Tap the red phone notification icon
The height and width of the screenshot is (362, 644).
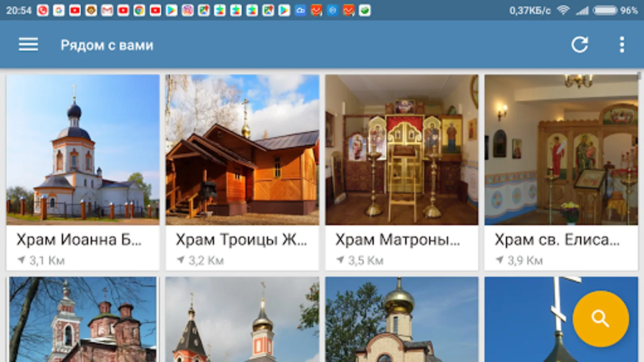pyautogui.click(x=43, y=10)
